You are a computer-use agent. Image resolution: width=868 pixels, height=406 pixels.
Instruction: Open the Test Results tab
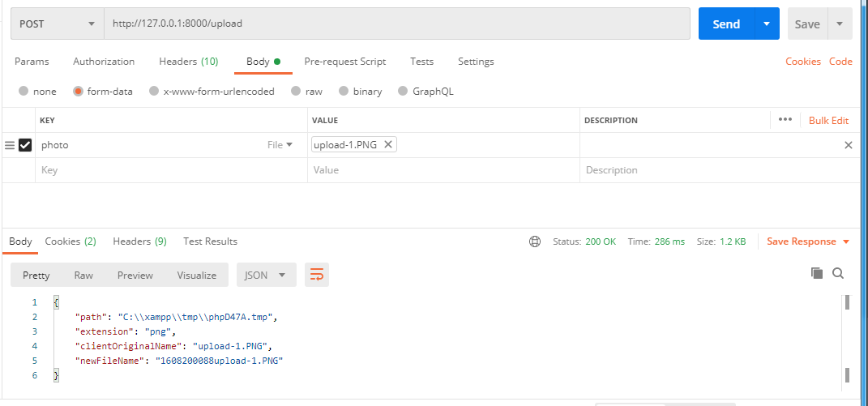coord(210,241)
